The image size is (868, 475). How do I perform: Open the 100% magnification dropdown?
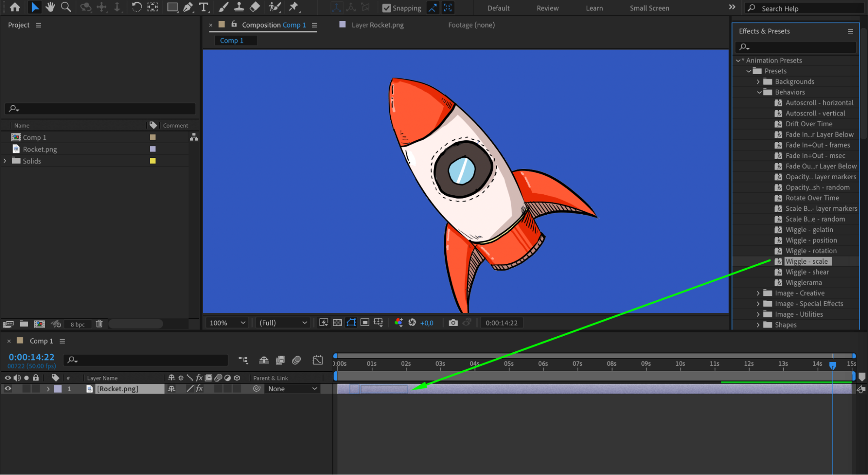[228, 323]
